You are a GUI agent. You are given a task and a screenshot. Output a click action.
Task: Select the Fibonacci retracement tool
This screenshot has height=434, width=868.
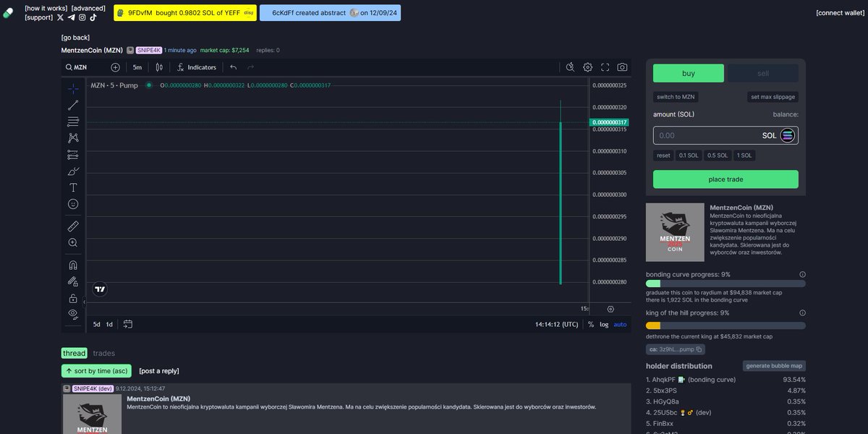73,122
